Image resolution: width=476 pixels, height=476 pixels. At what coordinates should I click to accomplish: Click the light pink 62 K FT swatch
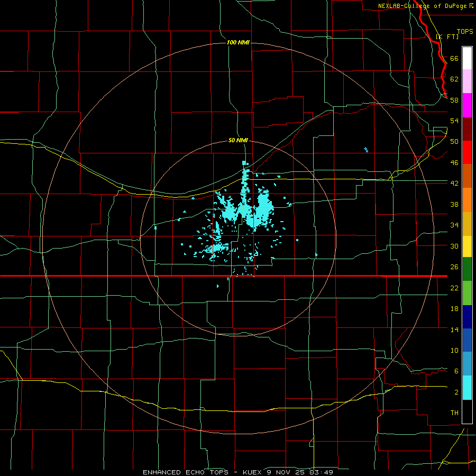(467, 81)
